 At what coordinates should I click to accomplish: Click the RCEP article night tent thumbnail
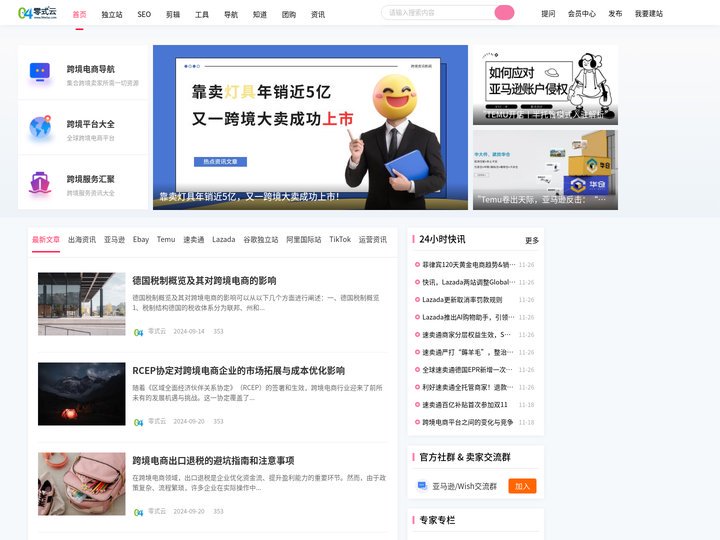click(x=82, y=394)
